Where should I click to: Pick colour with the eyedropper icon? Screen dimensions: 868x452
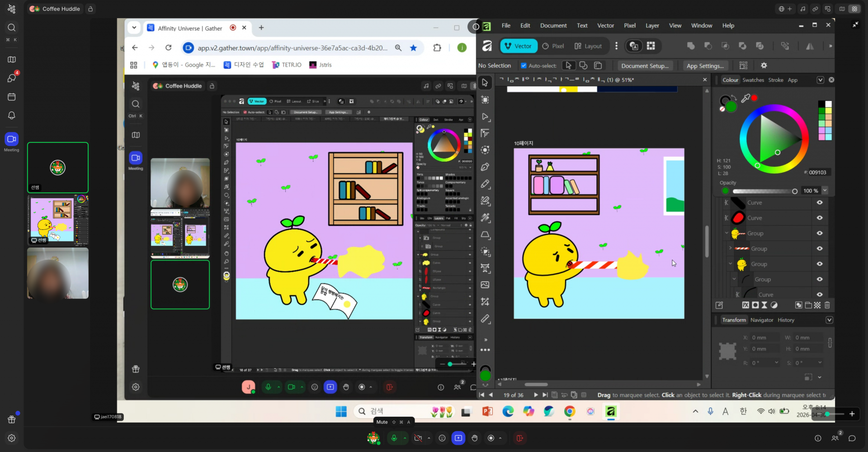[x=745, y=98]
